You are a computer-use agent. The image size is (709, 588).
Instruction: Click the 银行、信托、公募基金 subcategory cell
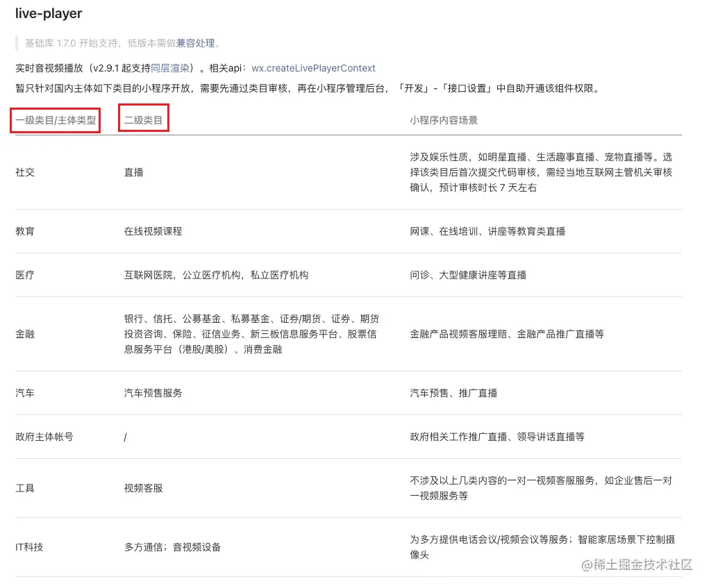(251, 334)
